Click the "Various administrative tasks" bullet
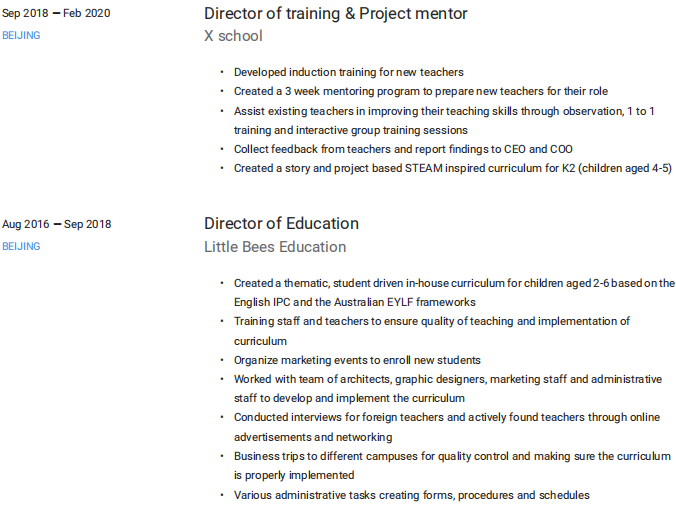Viewport: 676px width, 508px height. pyautogui.click(x=411, y=495)
